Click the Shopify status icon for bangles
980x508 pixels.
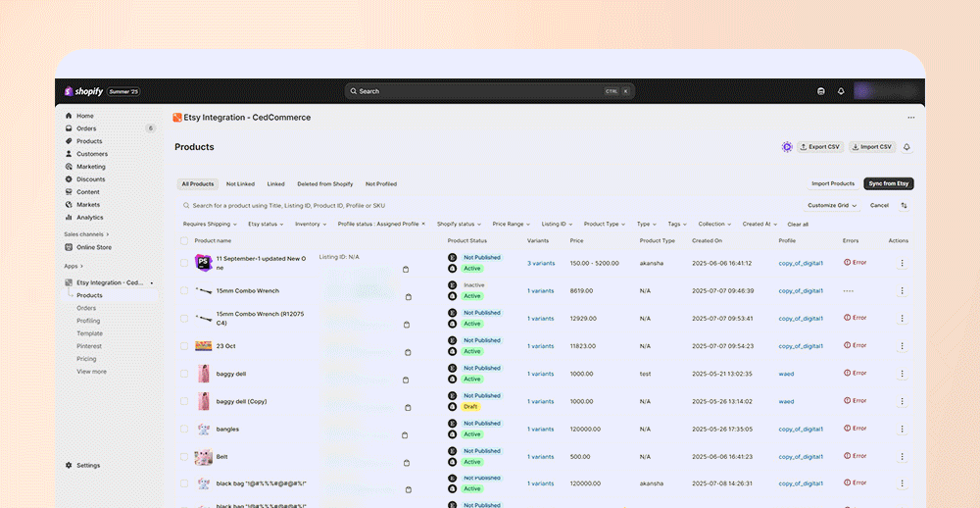click(453, 434)
